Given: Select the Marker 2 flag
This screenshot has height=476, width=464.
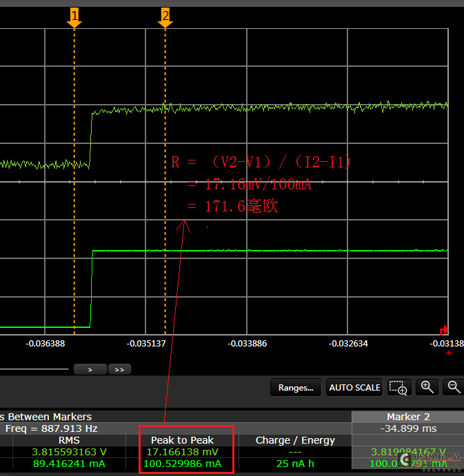Looking at the screenshot, I should [165, 18].
